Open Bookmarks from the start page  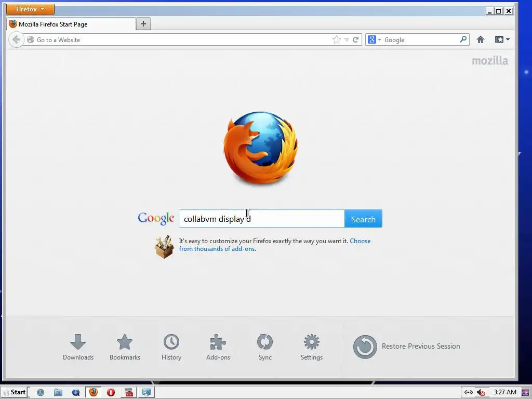click(x=125, y=347)
